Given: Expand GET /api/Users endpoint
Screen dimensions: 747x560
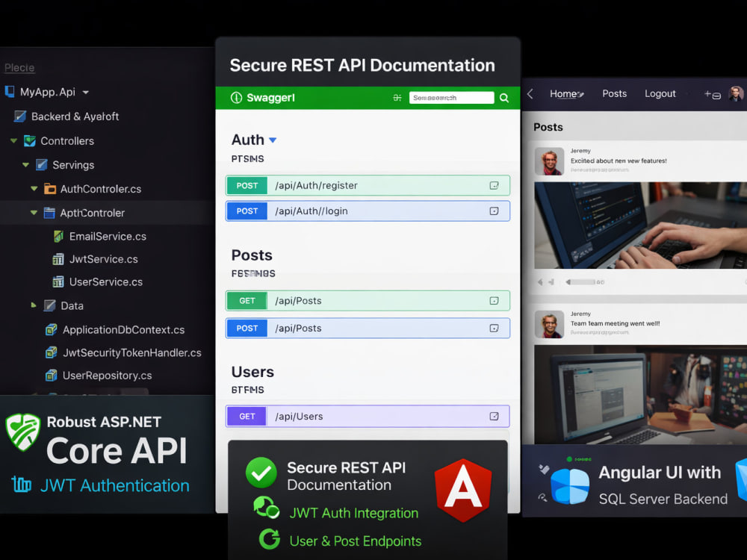Looking at the screenshot, I should click(368, 416).
